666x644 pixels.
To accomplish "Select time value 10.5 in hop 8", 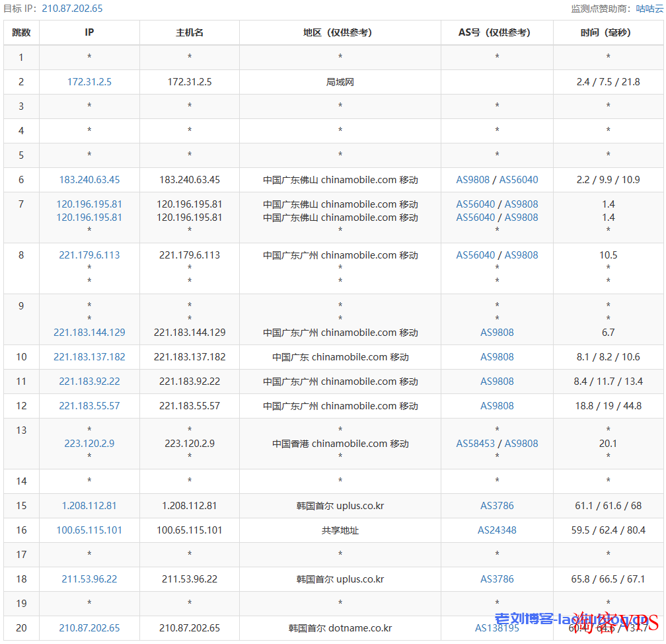I will [609, 255].
